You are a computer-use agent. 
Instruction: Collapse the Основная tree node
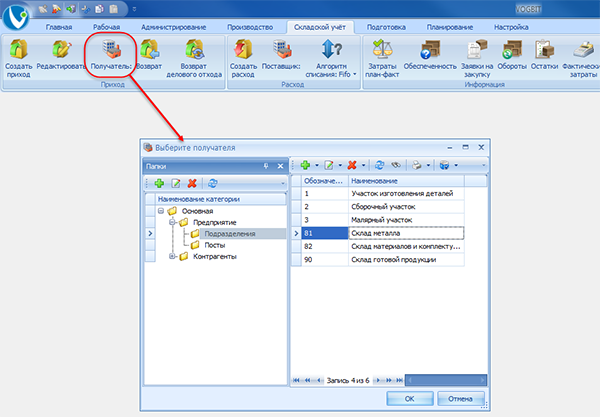(160, 211)
